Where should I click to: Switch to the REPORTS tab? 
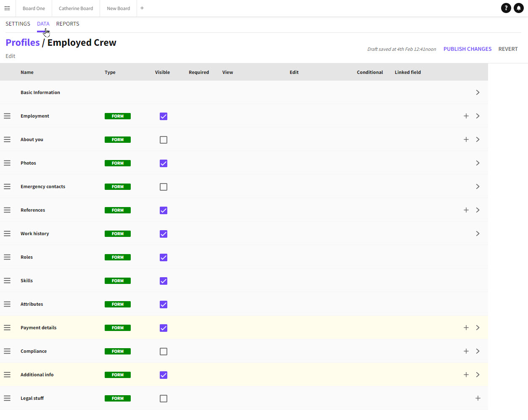(x=68, y=24)
